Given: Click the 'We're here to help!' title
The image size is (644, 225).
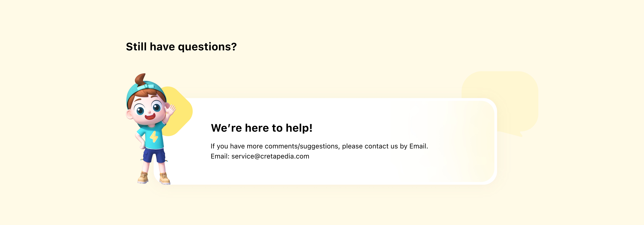Looking at the screenshot, I should pos(262,128).
